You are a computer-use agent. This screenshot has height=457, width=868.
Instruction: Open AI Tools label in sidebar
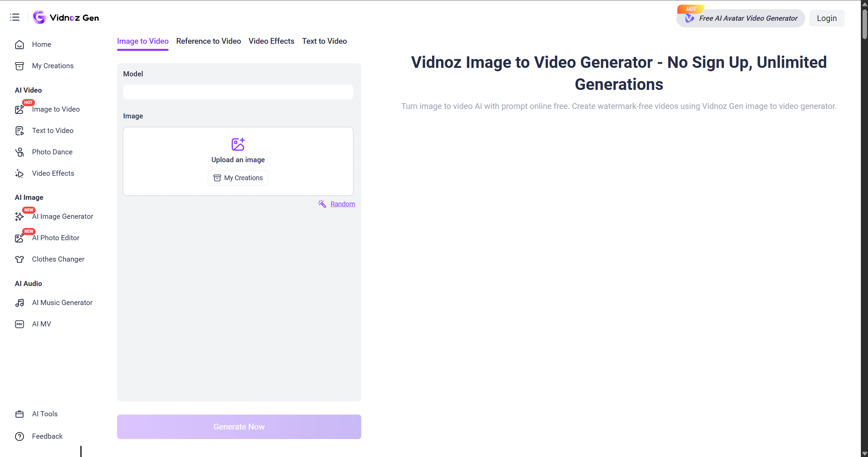pos(45,414)
